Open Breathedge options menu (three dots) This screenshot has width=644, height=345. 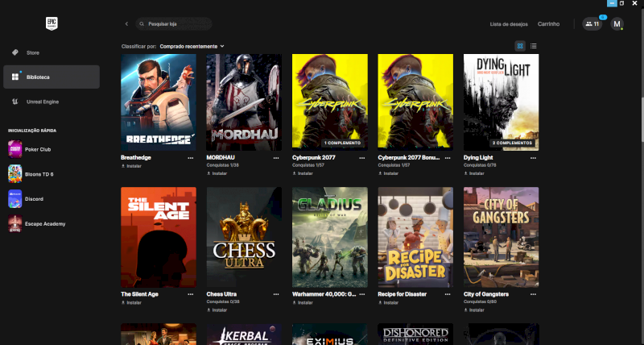pos(191,158)
